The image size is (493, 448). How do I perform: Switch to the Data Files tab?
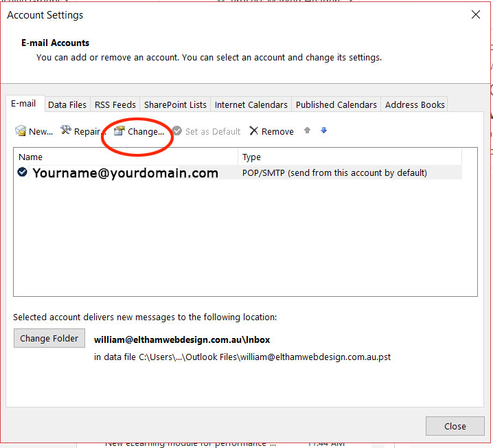[x=67, y=104]
